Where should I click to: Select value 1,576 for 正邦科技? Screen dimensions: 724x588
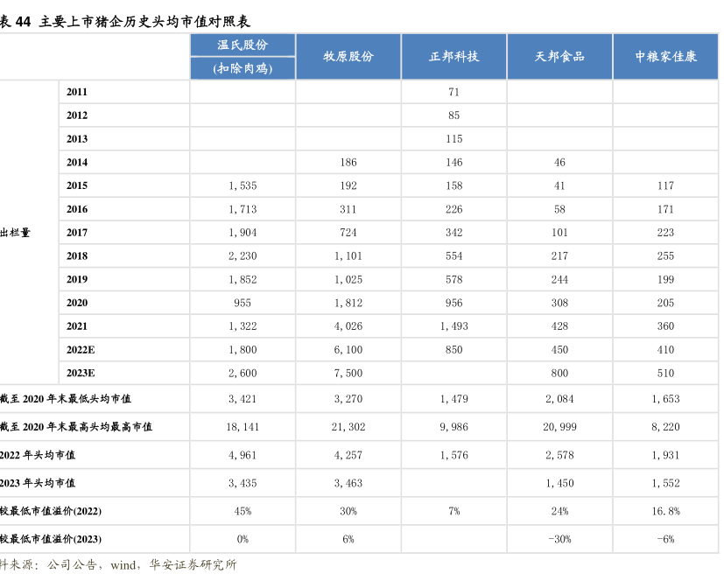pos(453,455)
